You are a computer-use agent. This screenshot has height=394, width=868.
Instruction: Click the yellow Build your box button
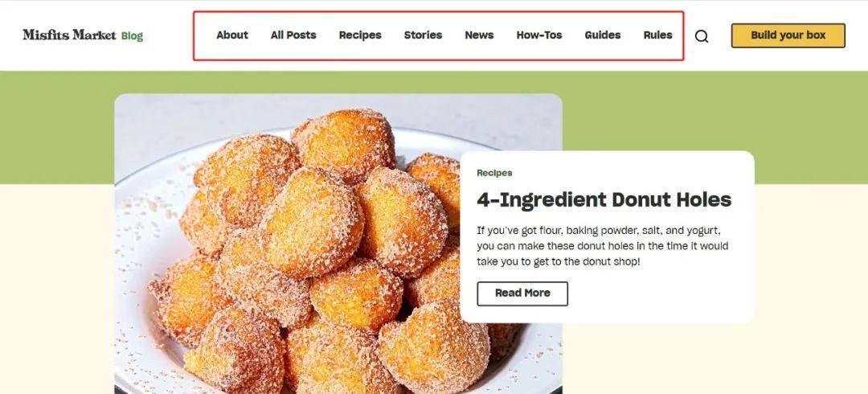tap(788, 35)
